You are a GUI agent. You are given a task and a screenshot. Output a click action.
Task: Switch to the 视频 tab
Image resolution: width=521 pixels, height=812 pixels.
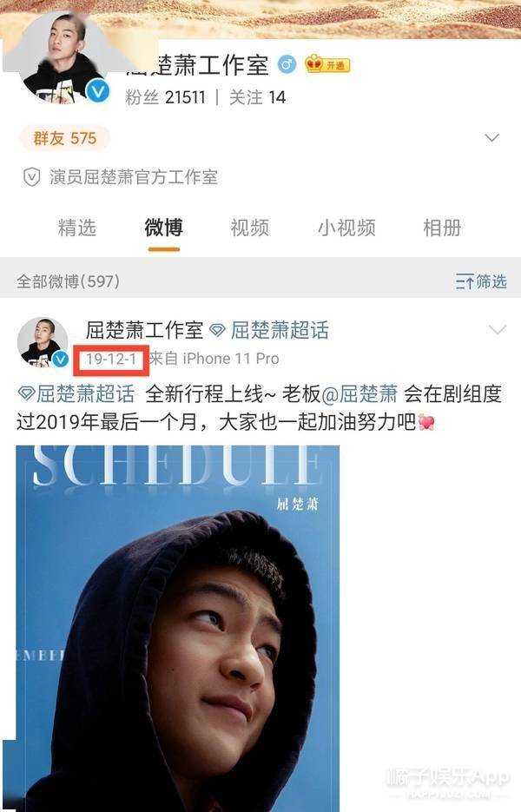pos(249,228)
